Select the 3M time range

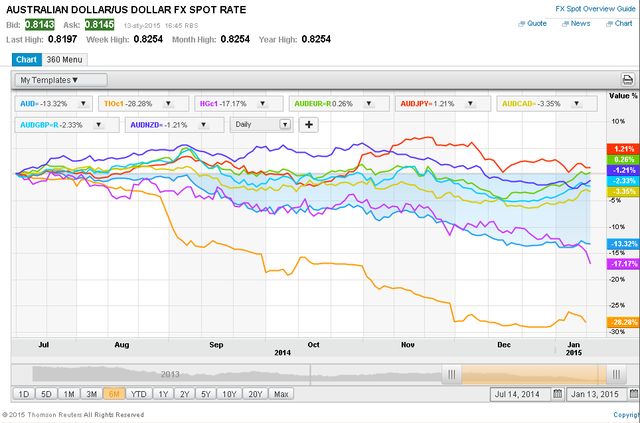[91, 394]
